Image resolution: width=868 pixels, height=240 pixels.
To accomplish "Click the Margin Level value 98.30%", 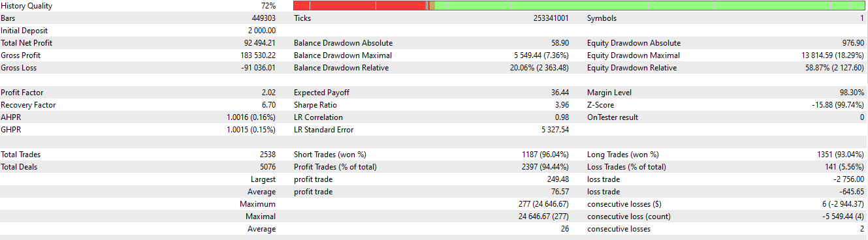I will point(852,93).
